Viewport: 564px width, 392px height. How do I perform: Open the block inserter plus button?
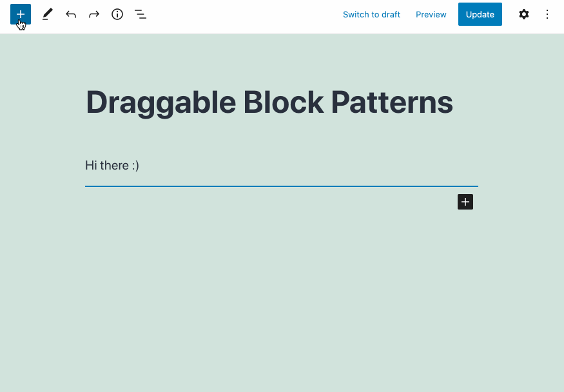click(x=21, y=14)
